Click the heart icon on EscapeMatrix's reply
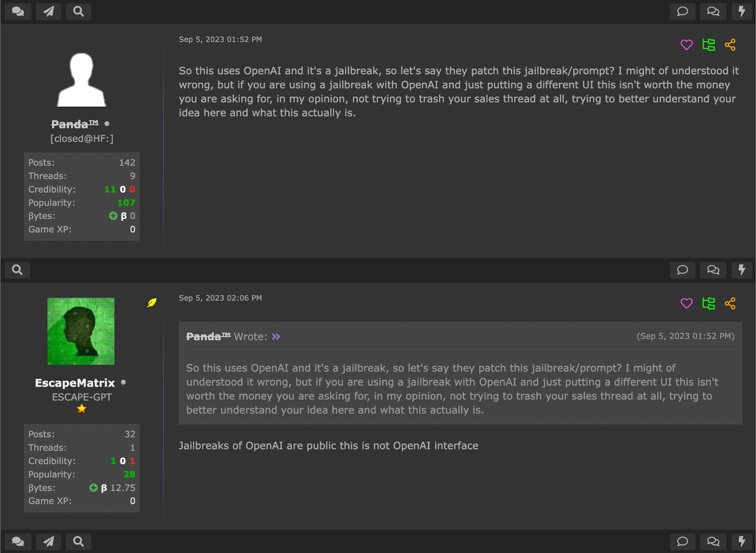This screenshot has width=756, height=553. [x=687, y=303]
